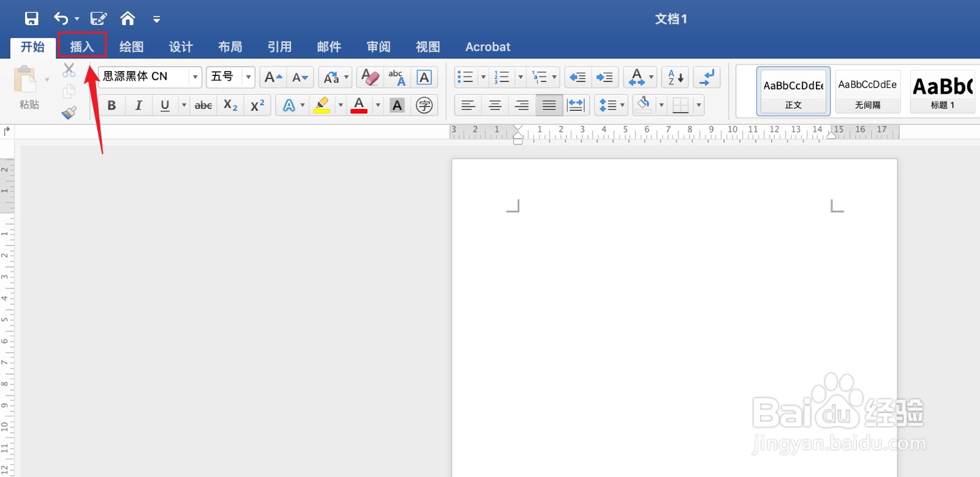Click the 粘贴 paste button
The image size is (980, 477).
click(x=29, y=88)
